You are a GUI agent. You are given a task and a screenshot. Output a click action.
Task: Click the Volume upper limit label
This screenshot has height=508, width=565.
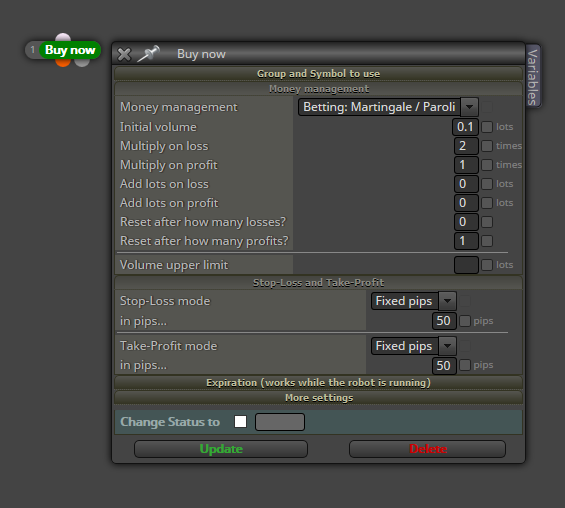pos(174,265)
